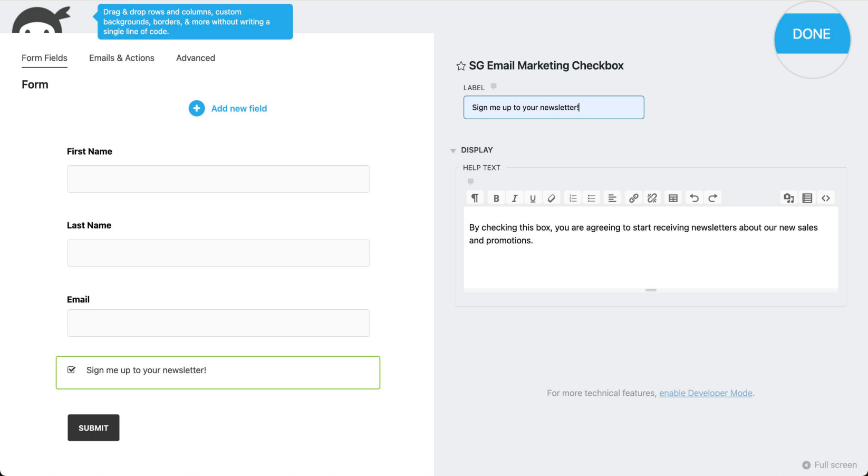Click into the First Name field
Screen dimensions: 868x476
coord(218,179)
